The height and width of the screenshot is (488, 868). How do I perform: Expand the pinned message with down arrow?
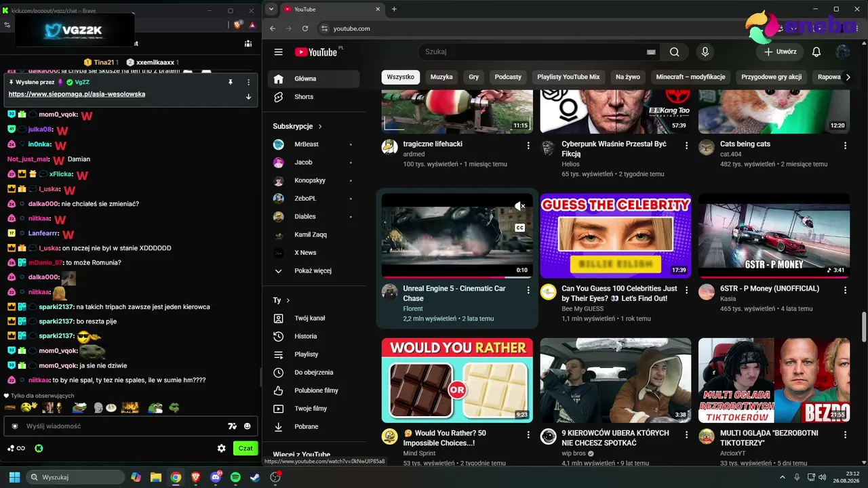[248, 96]
